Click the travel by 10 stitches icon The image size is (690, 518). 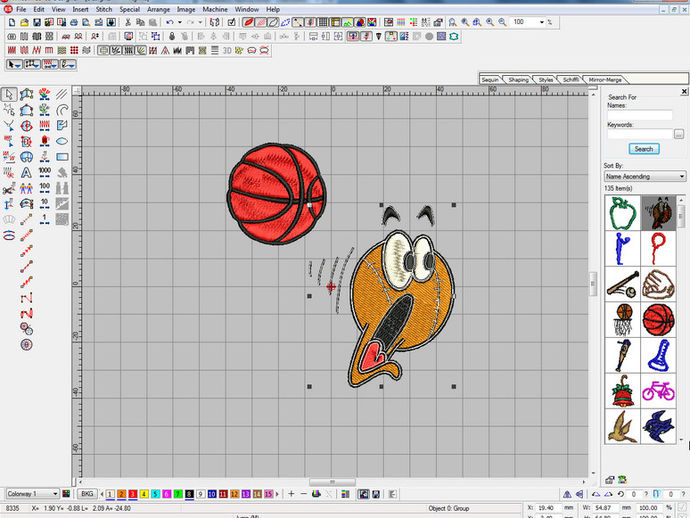pyautogui.click(x=44, y=203)
